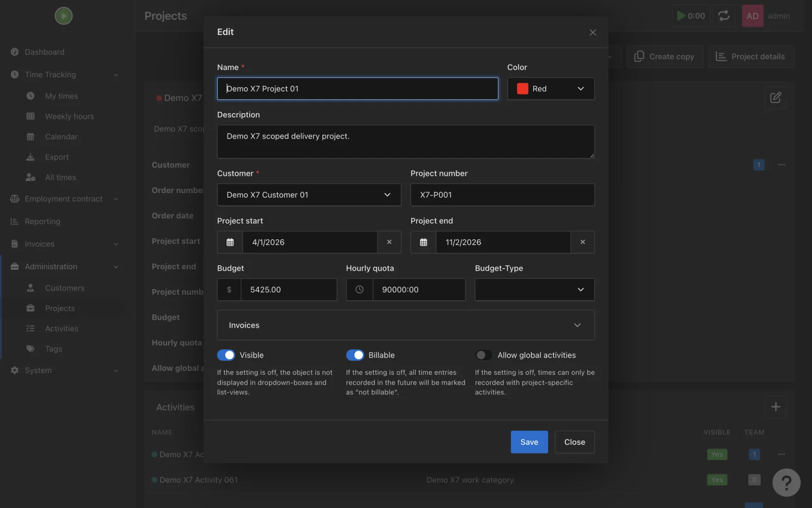Viewport: 812px width, 508px height.
Task: Open the Reporting section
Action: point(42,221)
